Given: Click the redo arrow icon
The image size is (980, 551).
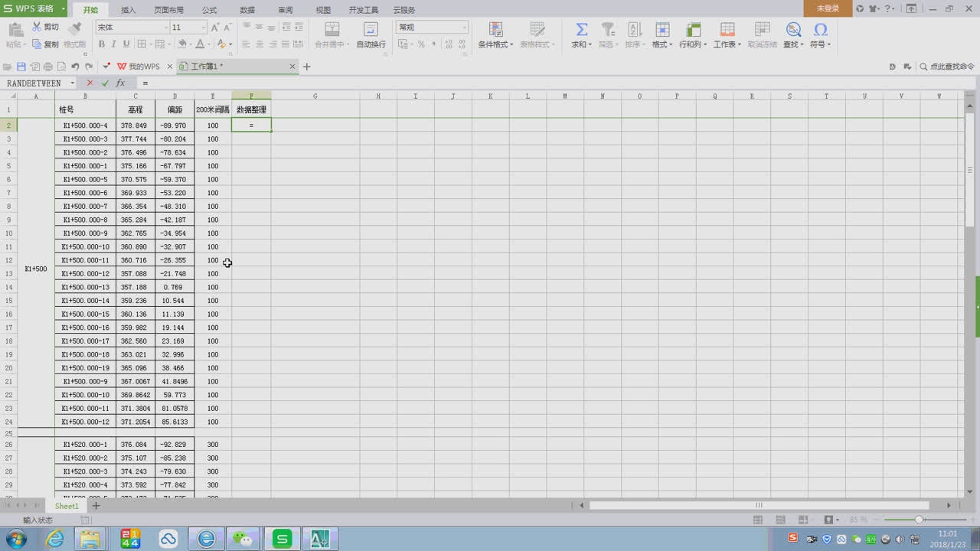Looking at the screenshot, I should coord(89,67).
